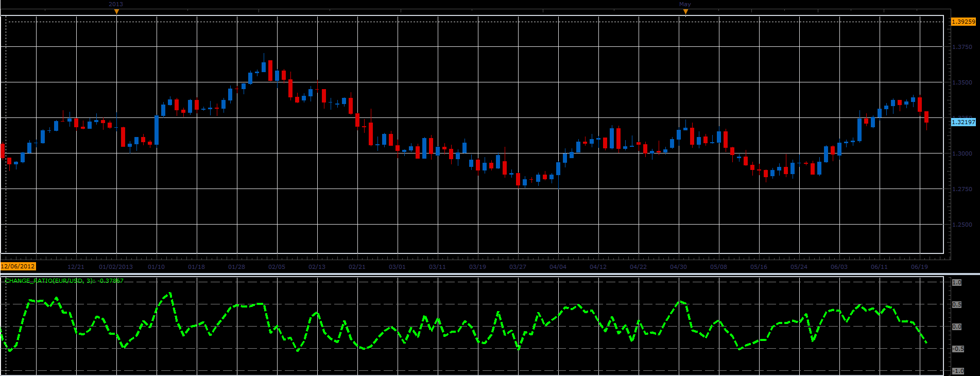Click the 1.3500 price axis label
This screenshot has width=980, height=376.
point(962,82)
